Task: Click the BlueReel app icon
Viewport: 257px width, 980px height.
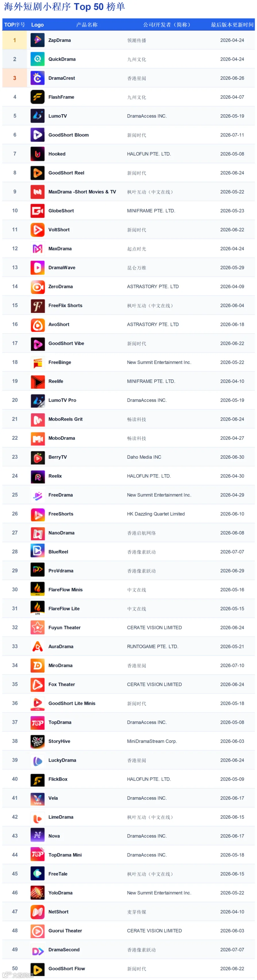Action: pos(37,552)
